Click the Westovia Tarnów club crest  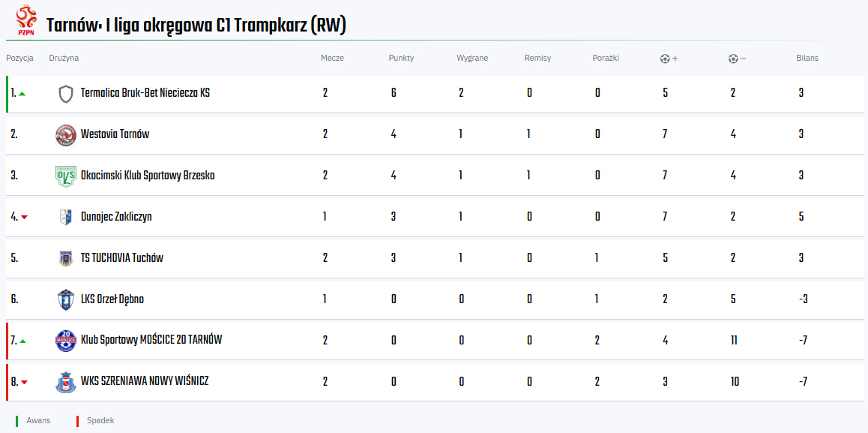pyautogui.click(x=66, y=135)
